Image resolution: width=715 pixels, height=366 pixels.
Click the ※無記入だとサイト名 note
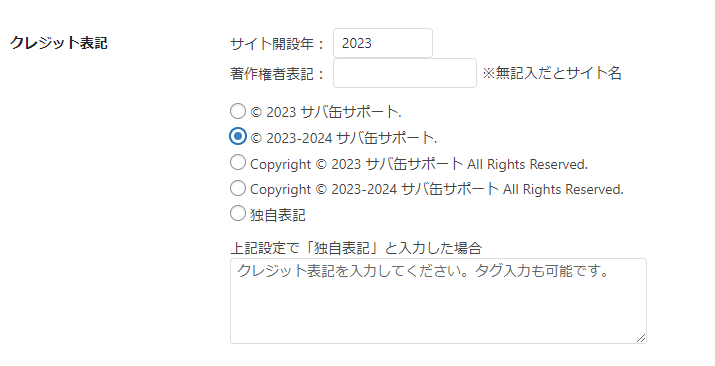click(552, 73)
